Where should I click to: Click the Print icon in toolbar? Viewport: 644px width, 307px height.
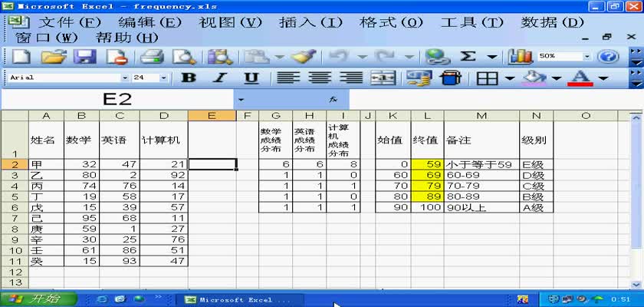tap(152, 56)
